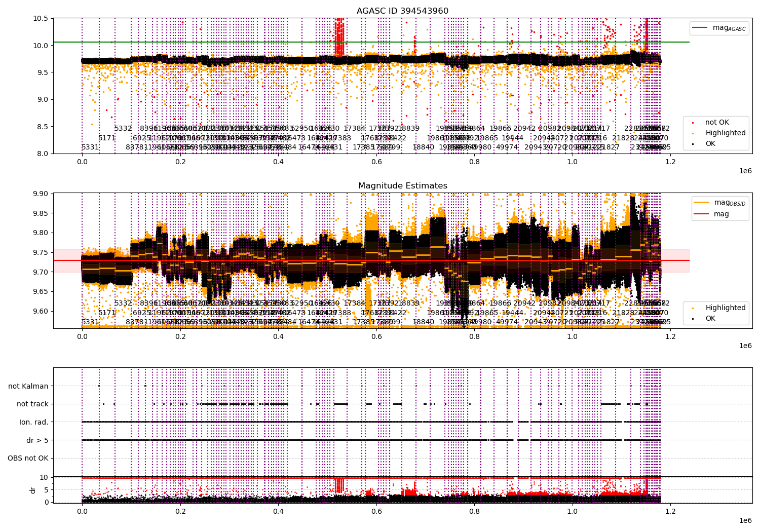Click the 0.2 x-tick under the bottom plot
This screenshot has height=532, width=760.
180,511
